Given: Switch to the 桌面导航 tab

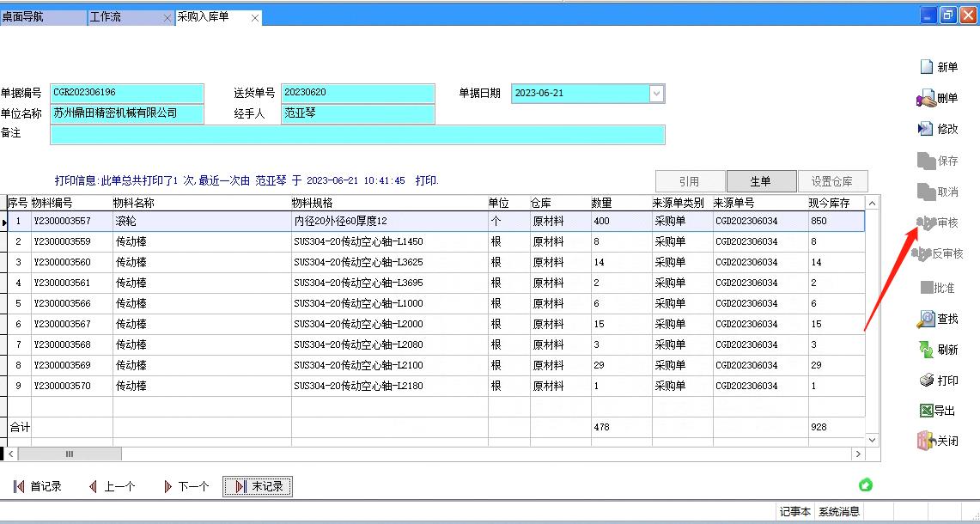Looking at the screenshot, I should click(x=43, y=17).
